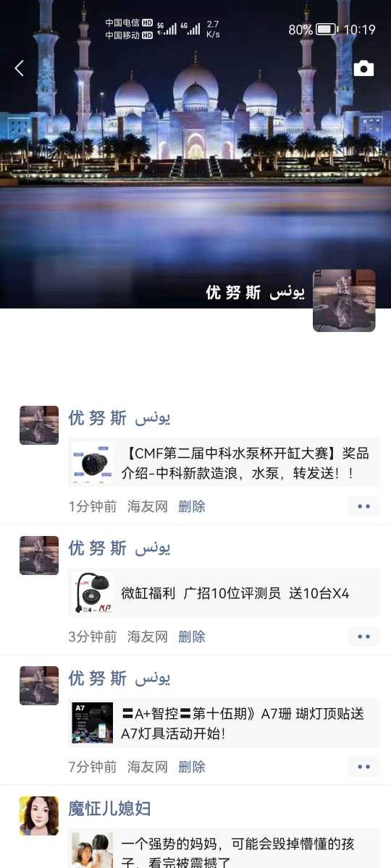Delete the post from 7分钟前
Viewport: 391px width, 868px height.
[x=192, y=767]
